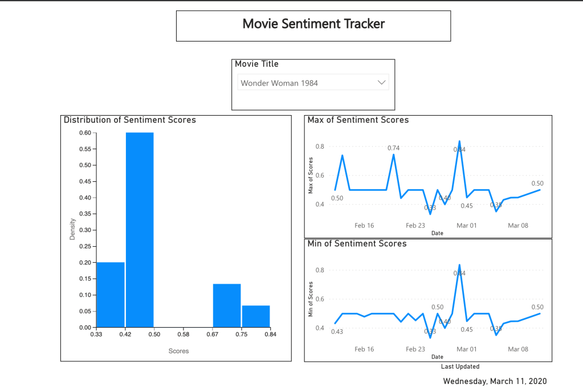Click the Wonder Woman 1984 selection text
The height and width of the screenshot is (392, 583).
tap(279, 83)
